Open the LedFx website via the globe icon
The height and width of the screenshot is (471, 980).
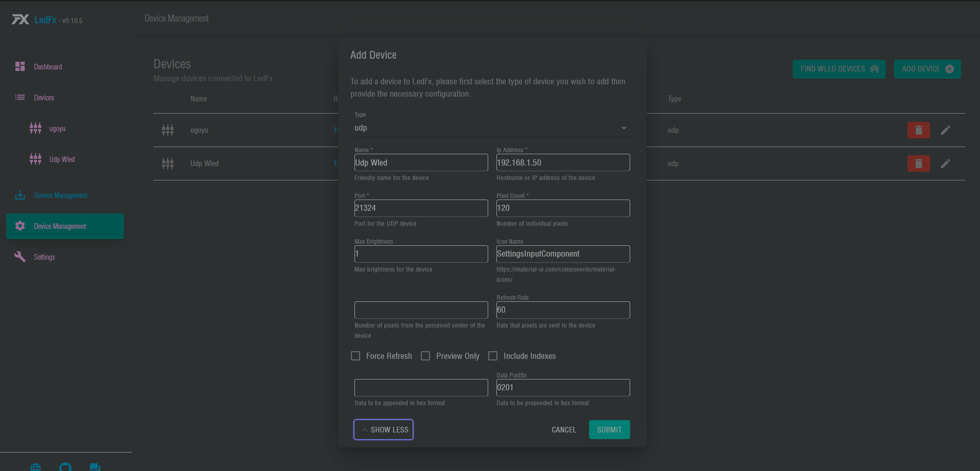[35, 467]
